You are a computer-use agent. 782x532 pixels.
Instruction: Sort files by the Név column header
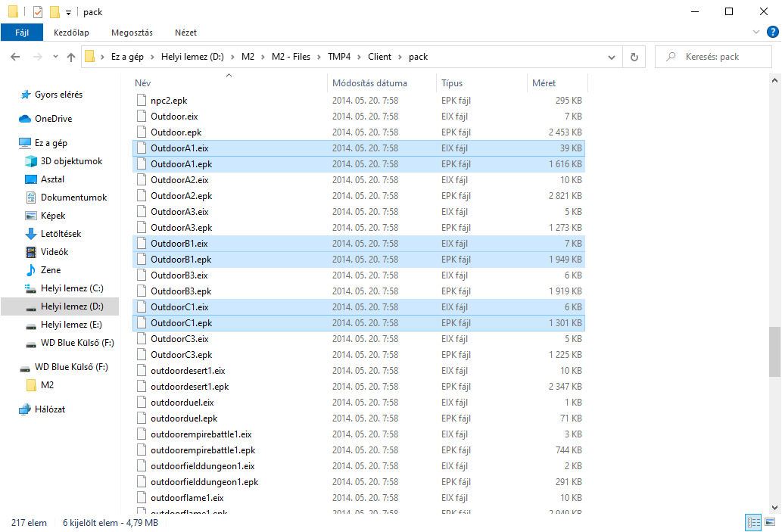pos(142,83)
